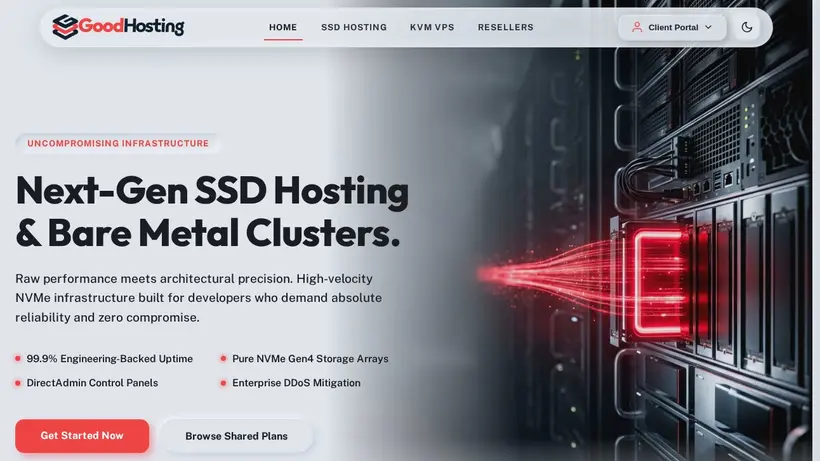Click the "99.9% Engineering-Backed Uptime" text

click(110, 359)
